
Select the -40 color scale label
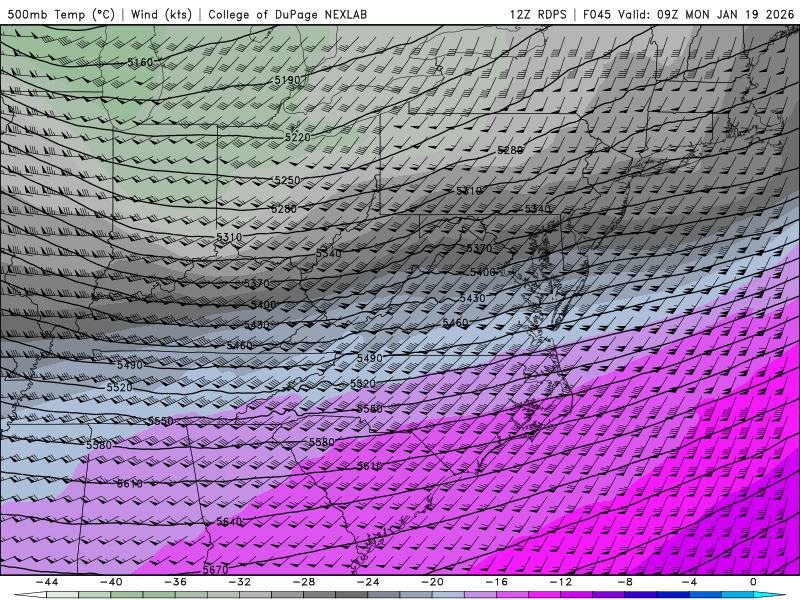click(111, 582)
